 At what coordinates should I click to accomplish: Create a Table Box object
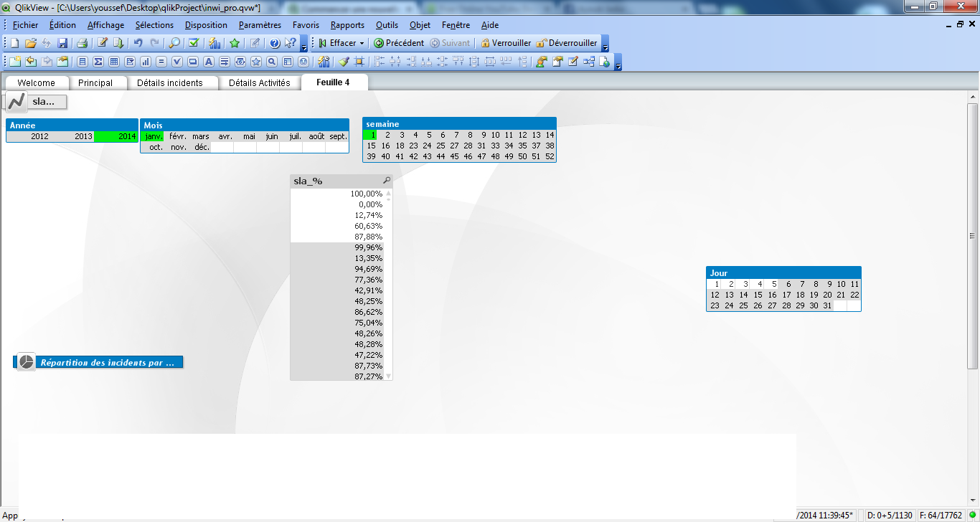tap(114, 62)
